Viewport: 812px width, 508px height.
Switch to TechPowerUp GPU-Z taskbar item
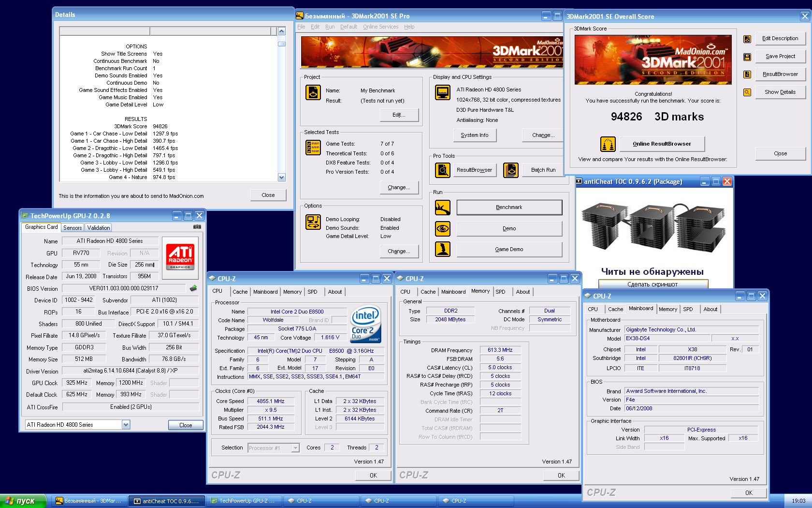click(244, 501)
